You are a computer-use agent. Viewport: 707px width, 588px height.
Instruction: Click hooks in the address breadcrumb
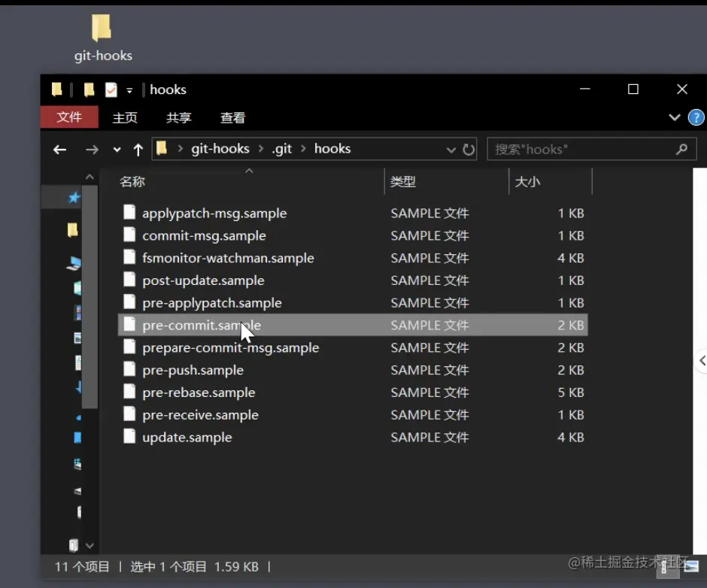pos(332,149)
